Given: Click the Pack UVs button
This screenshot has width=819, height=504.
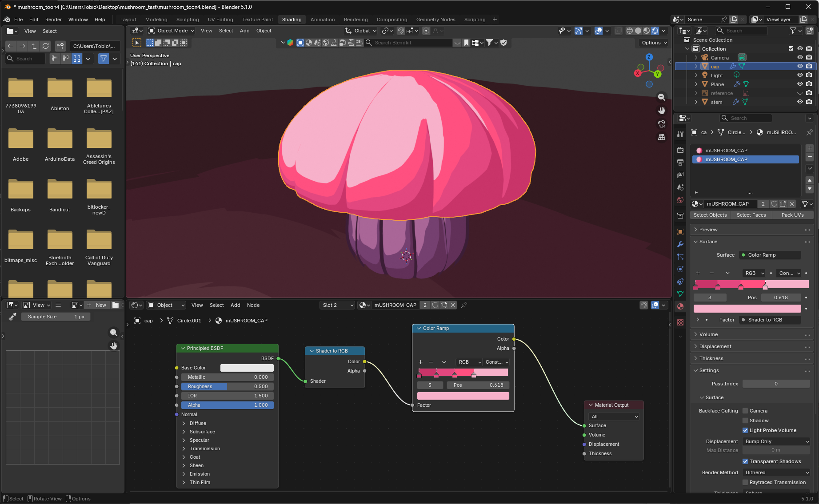Looking at the screenshot, I should [x=792, y=215].
